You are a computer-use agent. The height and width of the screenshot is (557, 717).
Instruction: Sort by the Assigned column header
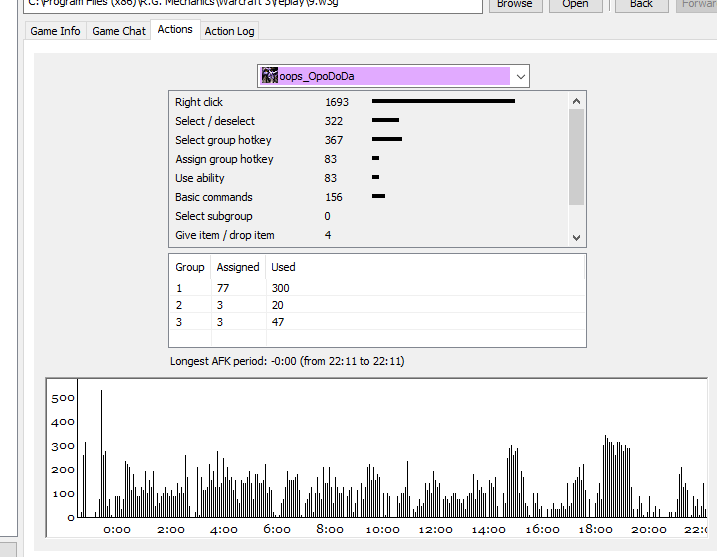point(238,267)
